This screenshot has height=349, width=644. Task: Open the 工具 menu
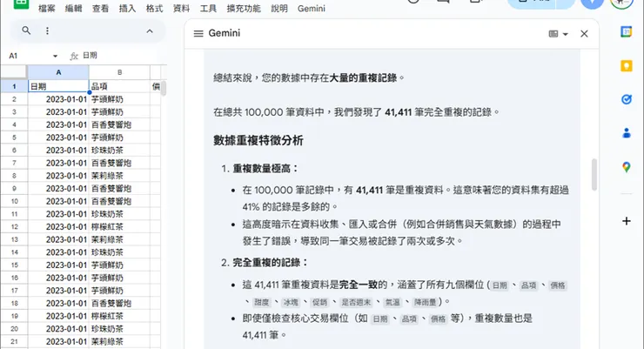pos(208,9)
